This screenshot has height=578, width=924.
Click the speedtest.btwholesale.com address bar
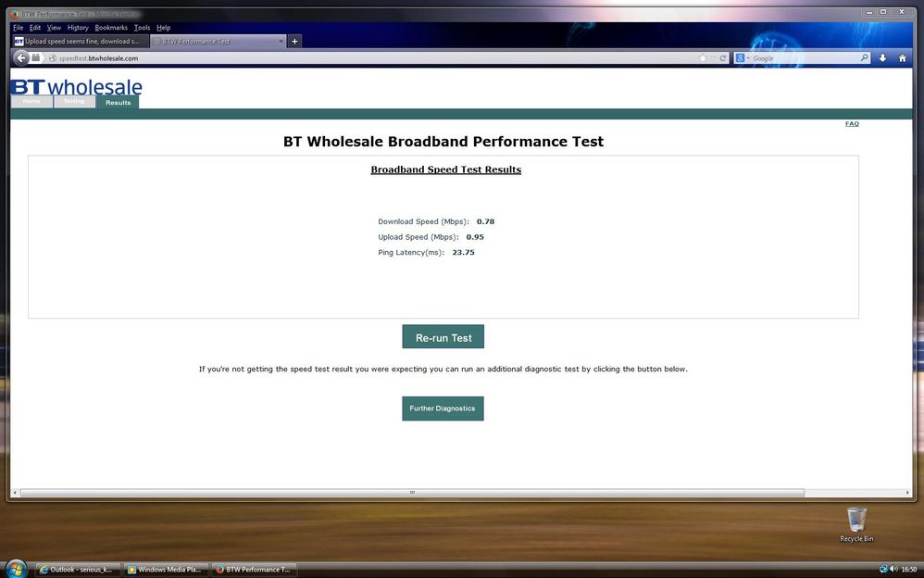coord(377,57)
